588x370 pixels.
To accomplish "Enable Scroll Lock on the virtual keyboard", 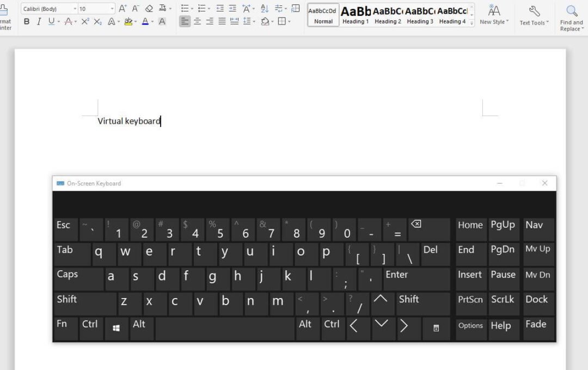I will (503, 299).
